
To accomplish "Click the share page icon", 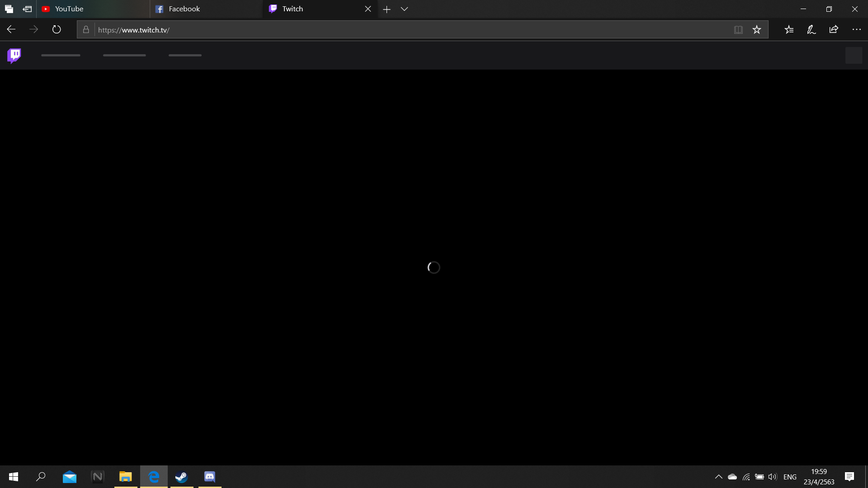I will point(834,30).
